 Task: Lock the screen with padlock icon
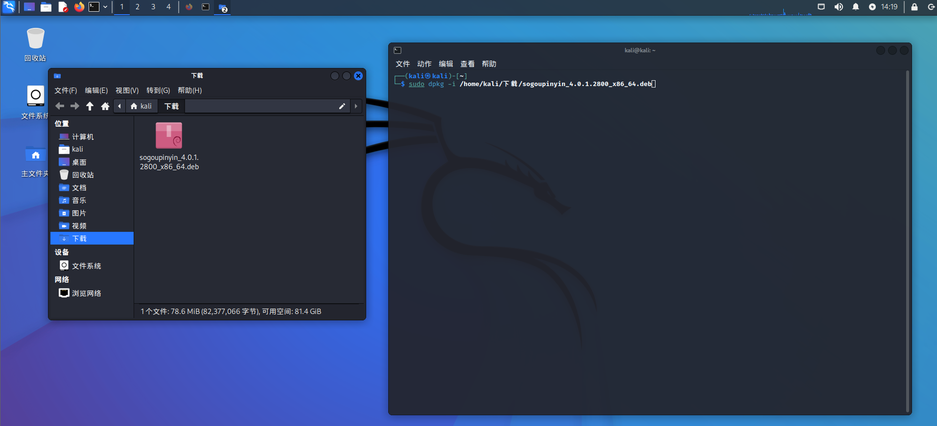pos(914,7)
